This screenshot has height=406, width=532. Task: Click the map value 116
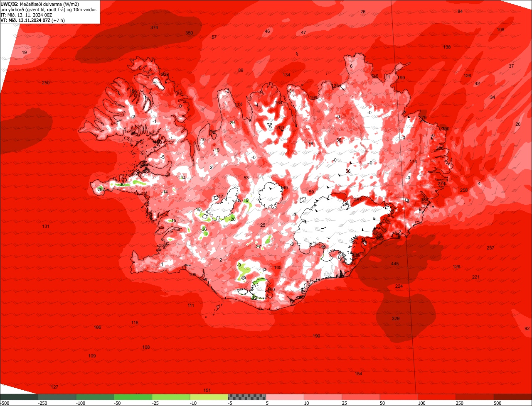click(x=135, y=323)
